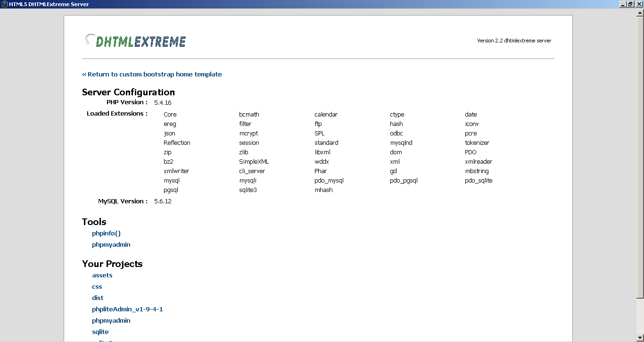Click the scrollbar down arrow

[640, 338]
